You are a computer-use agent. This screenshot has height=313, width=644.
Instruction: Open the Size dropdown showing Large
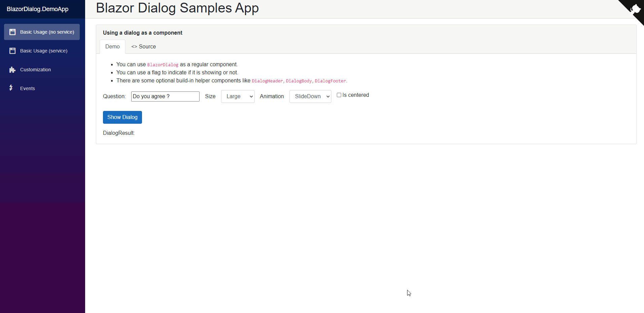click(238, 96)
